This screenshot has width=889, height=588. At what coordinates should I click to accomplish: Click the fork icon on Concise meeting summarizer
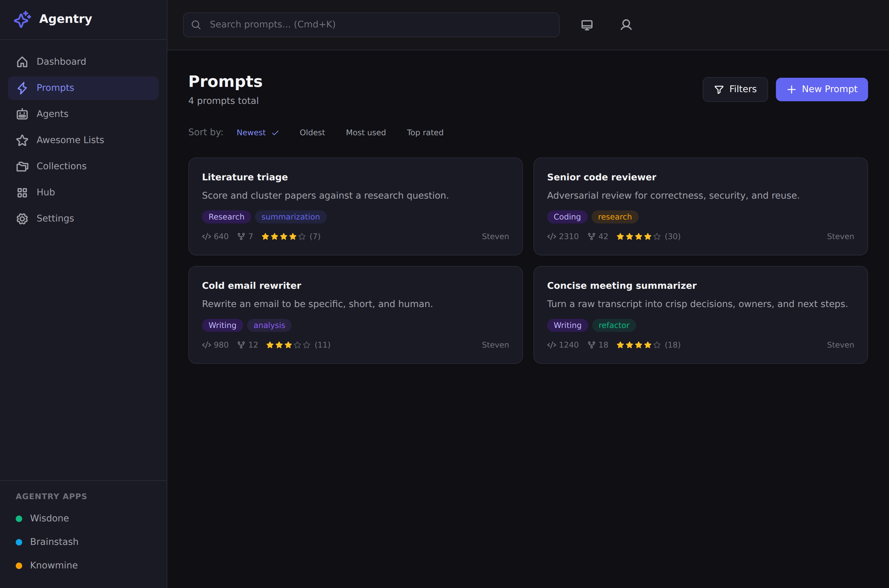point(592,345)
